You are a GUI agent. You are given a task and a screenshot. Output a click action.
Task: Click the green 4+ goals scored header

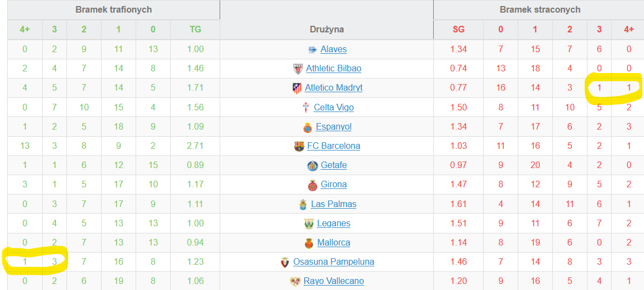[25, 30]
